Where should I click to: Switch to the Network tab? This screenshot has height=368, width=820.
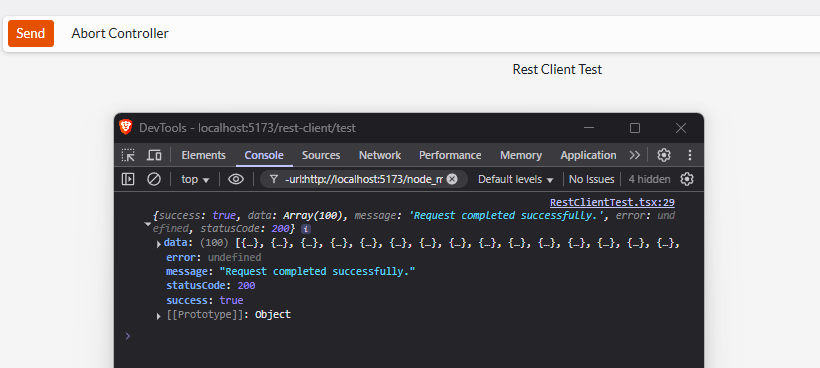pos(380,155)
